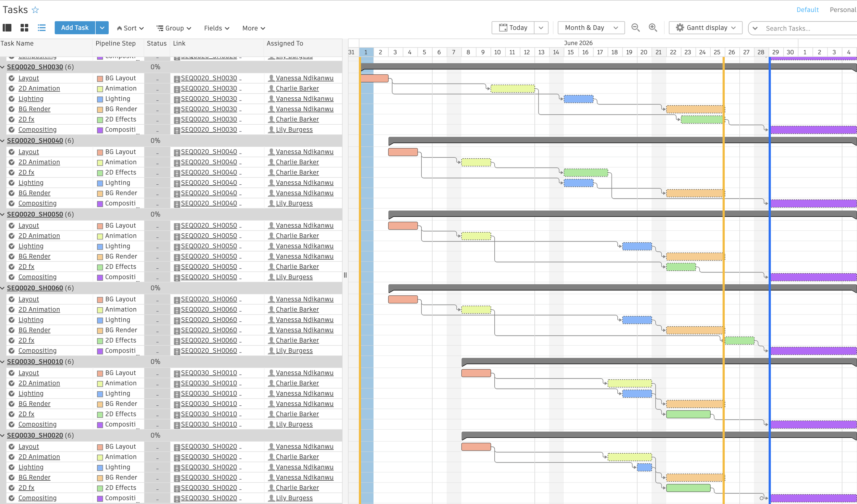
Task: Star the Tasks page as favorite
Action: point(35,10)
